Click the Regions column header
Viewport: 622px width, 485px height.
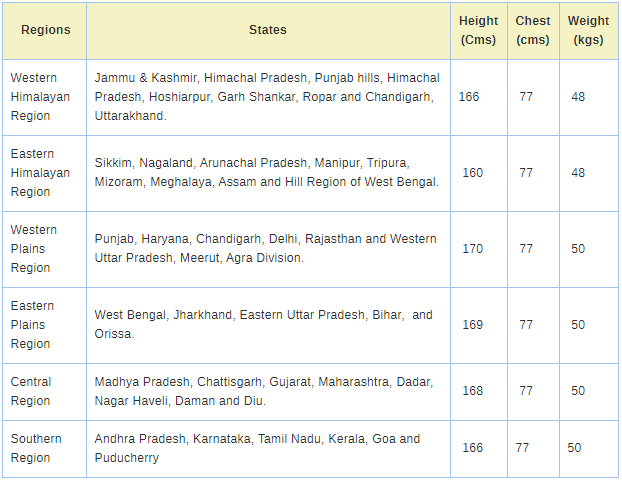pyautogui.click(x=45, y=30)
